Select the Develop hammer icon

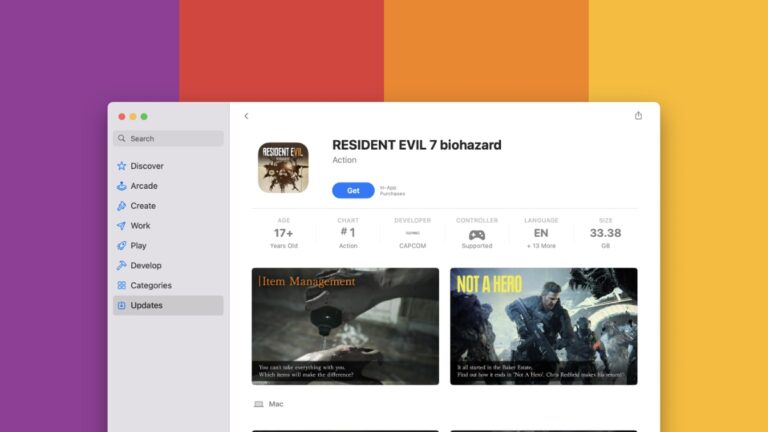click(121, 265)
